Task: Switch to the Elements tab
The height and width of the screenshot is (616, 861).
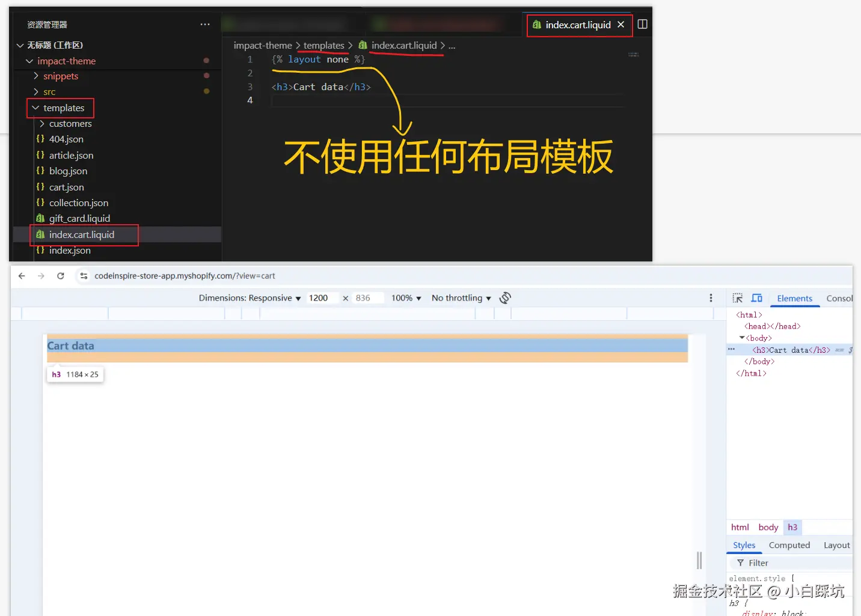Action: click(x=794, y=299)
